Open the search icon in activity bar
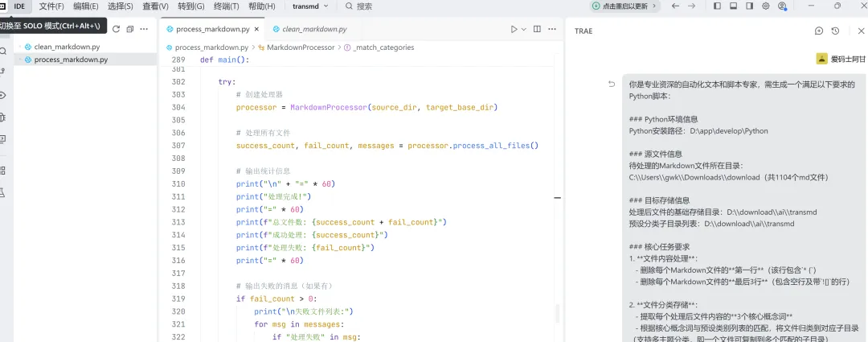Screen dimensions: 868x342 coord(3,51)
